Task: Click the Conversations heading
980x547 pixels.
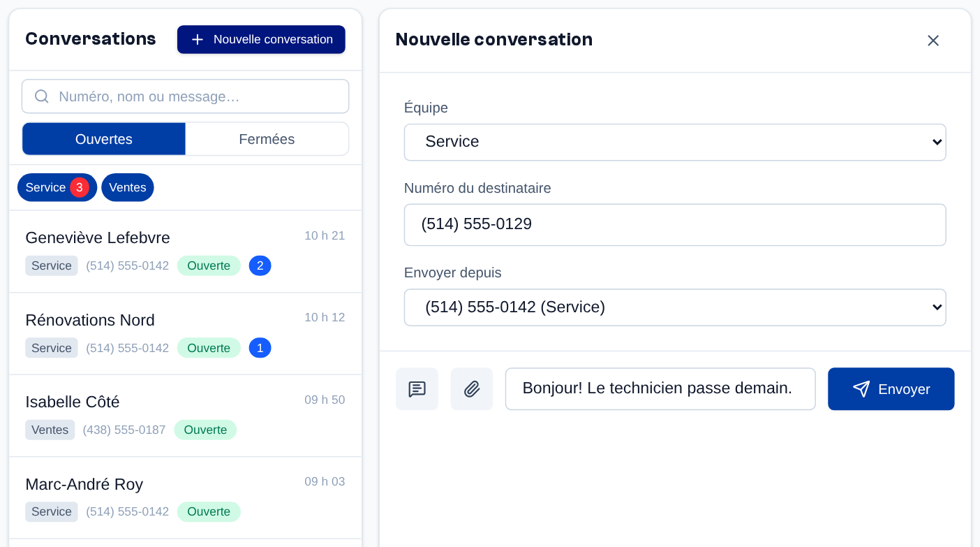Action: (91, 39)
